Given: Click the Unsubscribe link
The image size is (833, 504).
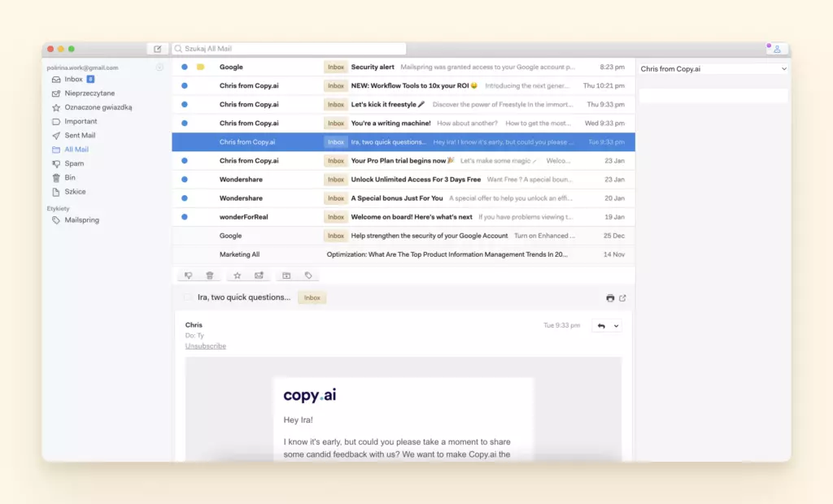Looking at the screenshot, I should tap(206, 346).
